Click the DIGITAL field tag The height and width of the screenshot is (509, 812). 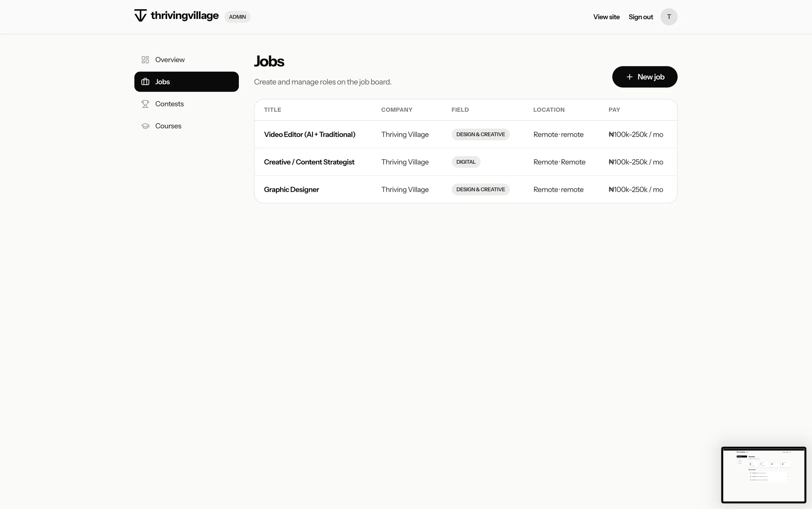466,162
